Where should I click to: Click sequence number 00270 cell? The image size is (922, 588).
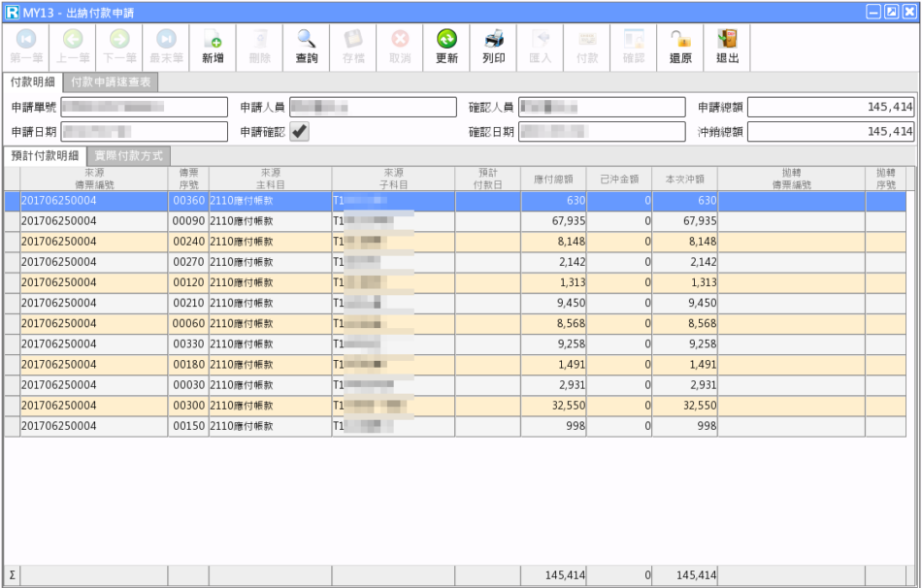click(x=188, y=262)
